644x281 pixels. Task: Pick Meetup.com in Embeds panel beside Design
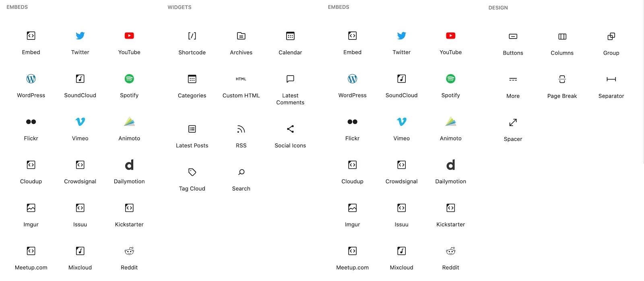coord(352,258)
